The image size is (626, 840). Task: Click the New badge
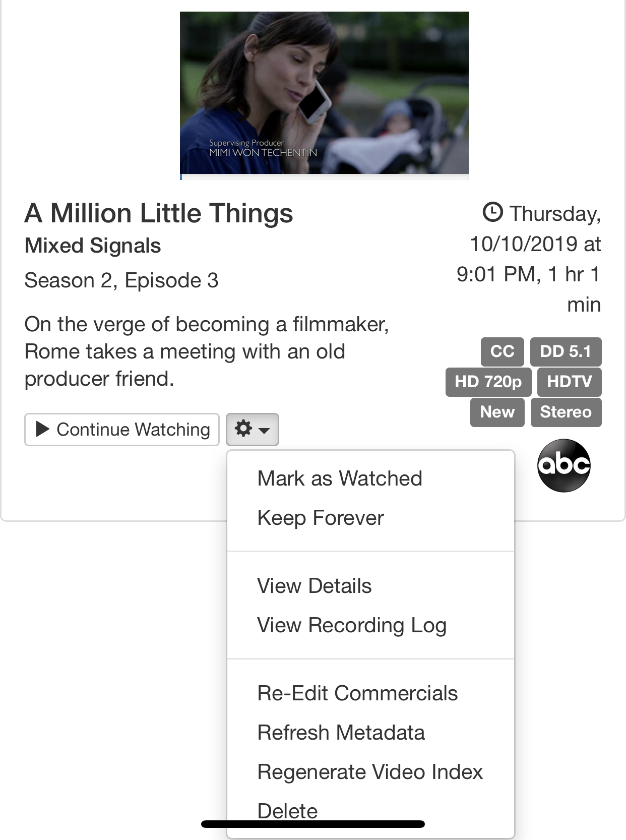click(497, 412)
